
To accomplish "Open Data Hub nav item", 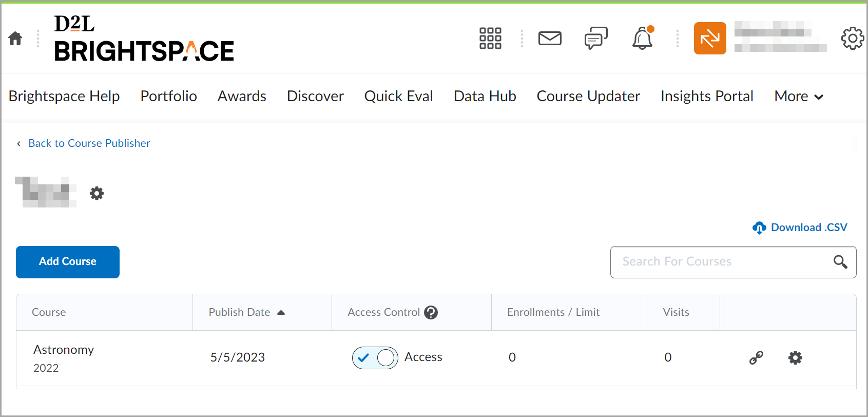I will (x=485, y=96).
